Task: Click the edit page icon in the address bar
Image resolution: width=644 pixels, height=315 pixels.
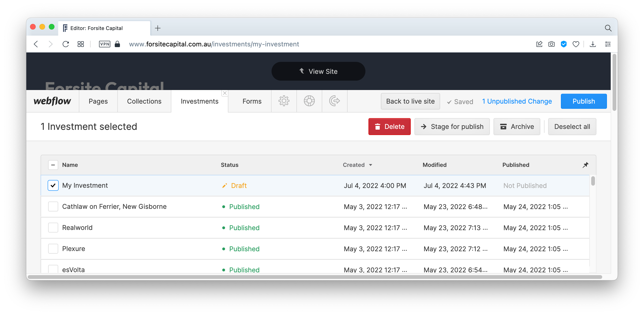Action: [x=539, y=44]
